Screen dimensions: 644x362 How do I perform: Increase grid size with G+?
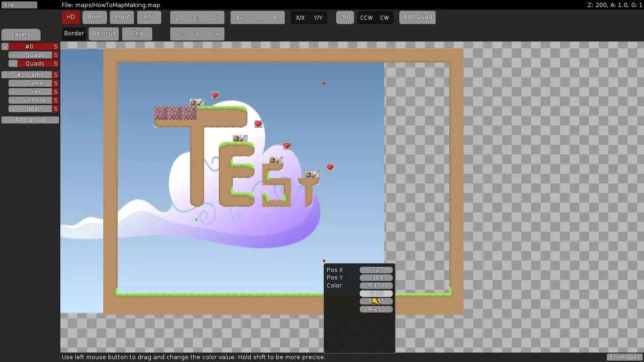(215, 34)
